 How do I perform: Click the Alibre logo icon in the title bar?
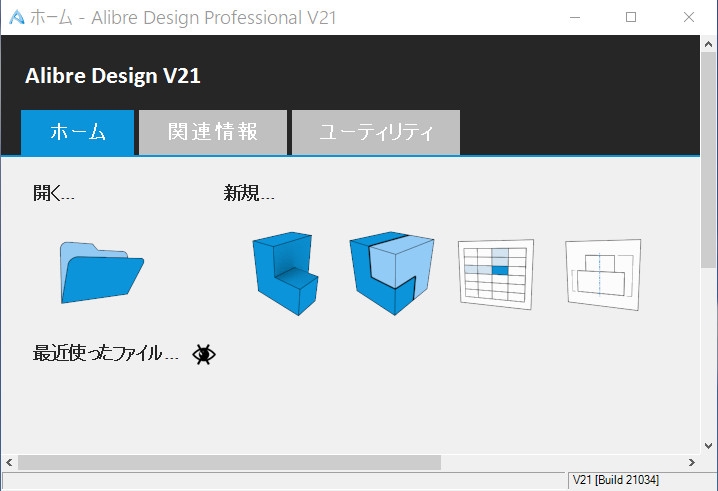(x=16, y=17)
